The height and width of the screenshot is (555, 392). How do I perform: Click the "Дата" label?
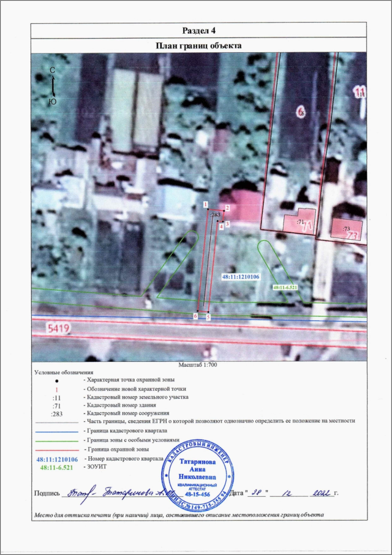pos(237,492)
